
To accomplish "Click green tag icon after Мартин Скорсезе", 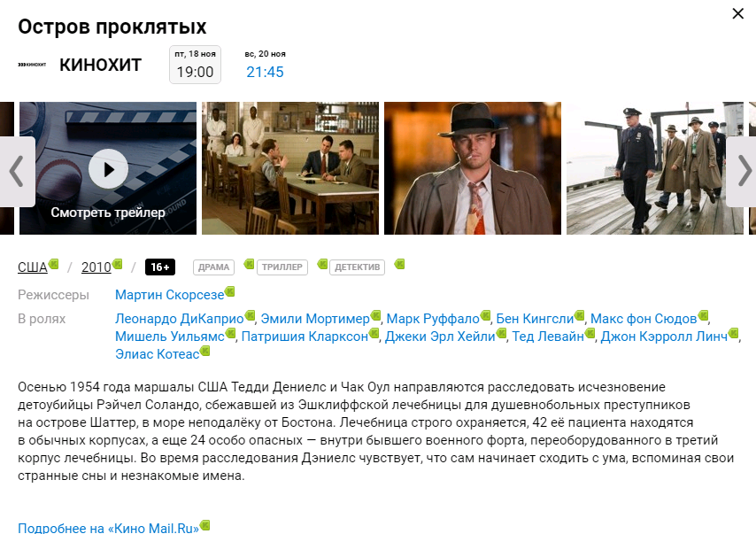I will point(230,291).
